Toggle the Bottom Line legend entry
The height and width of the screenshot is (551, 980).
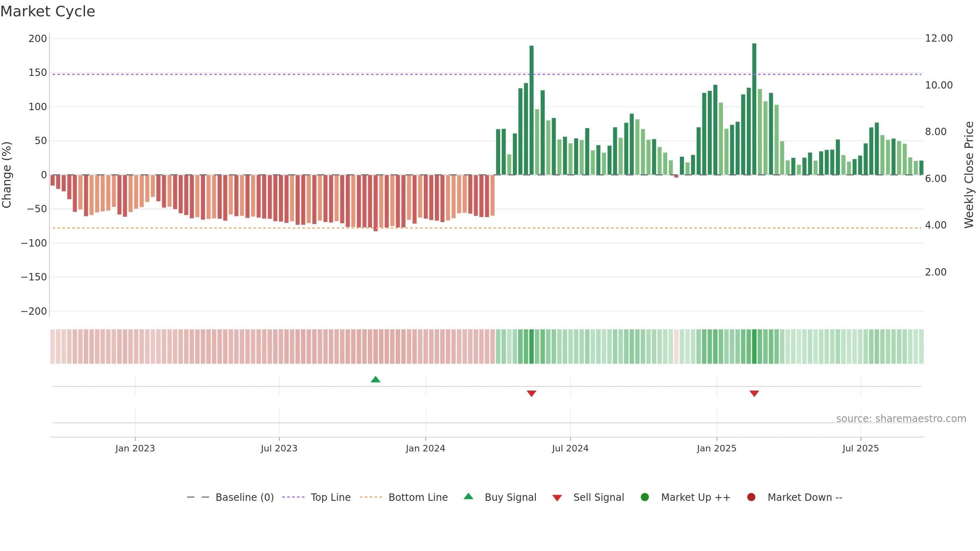point(404,497)
